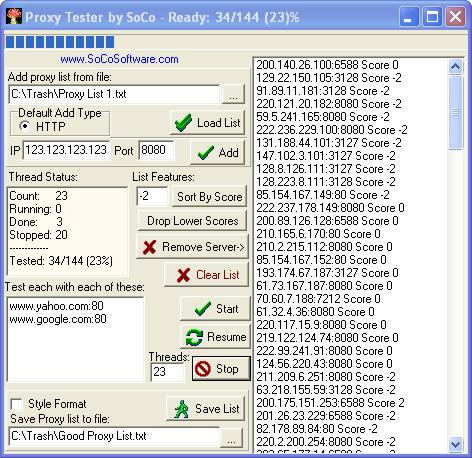Select proxy 220.121.20.182:8080

click(329, 104)
